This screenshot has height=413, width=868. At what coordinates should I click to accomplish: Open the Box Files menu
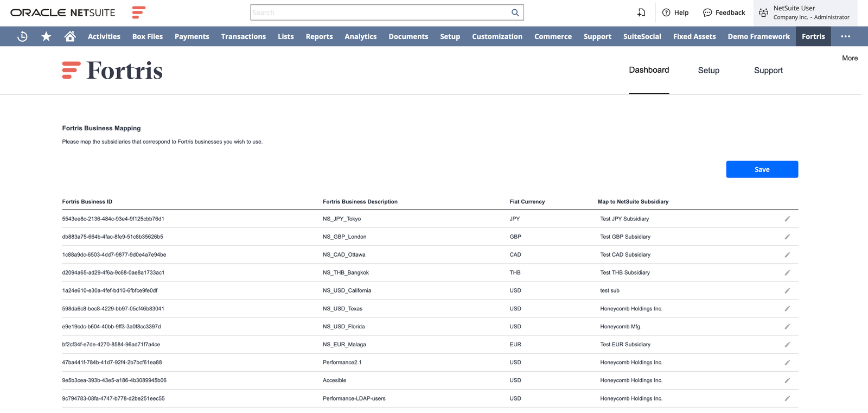point(148,36)
